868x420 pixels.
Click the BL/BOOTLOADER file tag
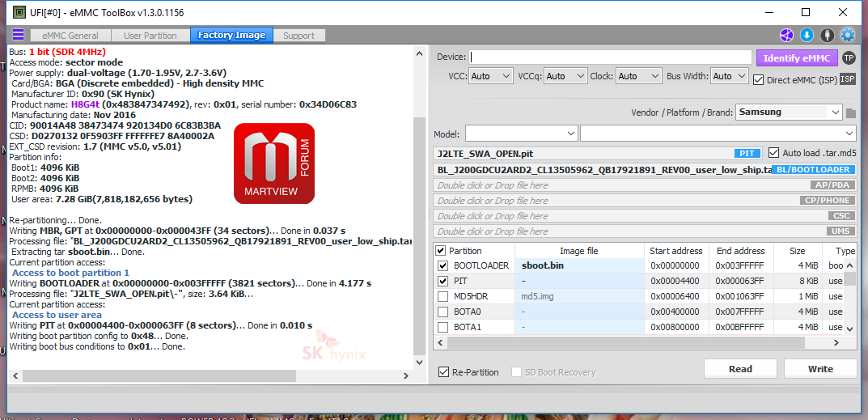(x=813, y=170)
